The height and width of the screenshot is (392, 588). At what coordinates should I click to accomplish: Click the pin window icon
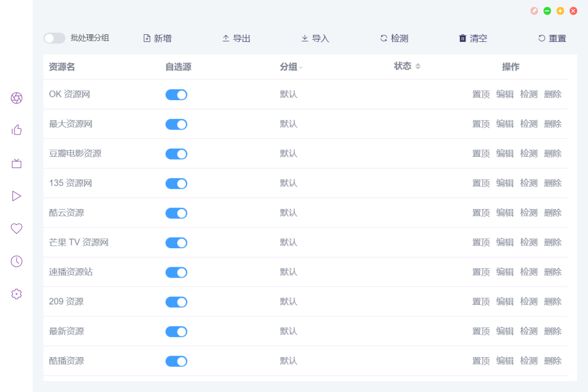[534, 11]
